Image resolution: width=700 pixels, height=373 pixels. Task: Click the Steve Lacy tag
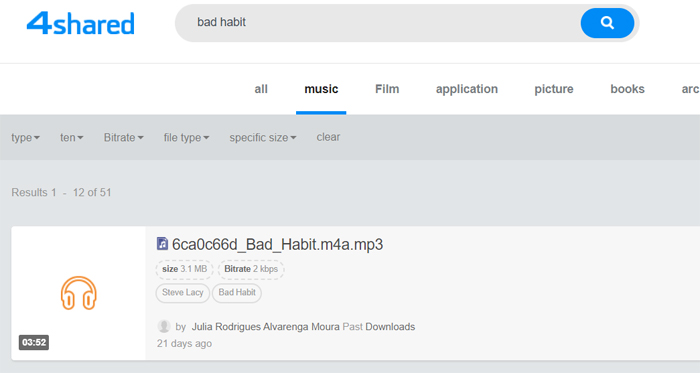coord(183,293)
